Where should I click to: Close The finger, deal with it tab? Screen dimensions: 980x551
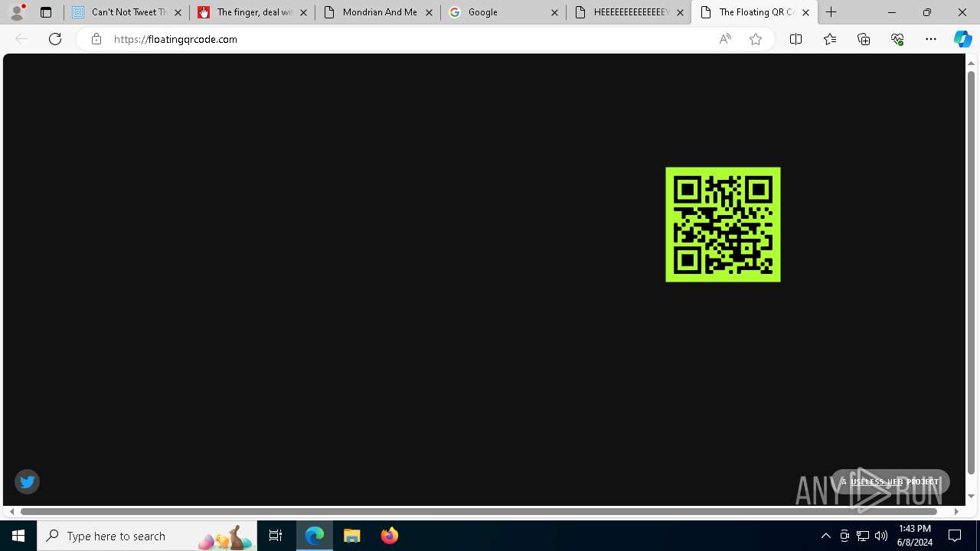pos(303,12)
